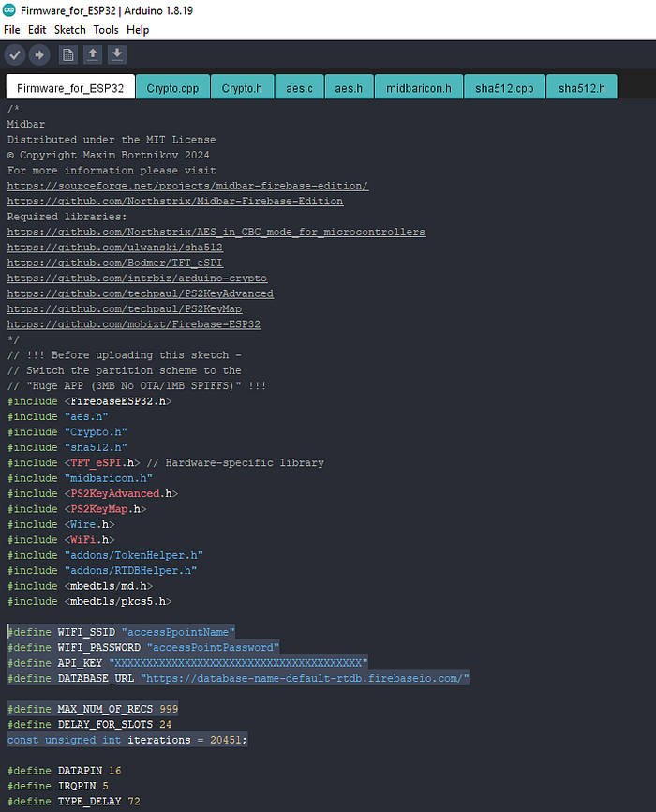Viewport: 656px width, 812px height.
Task: Open the Northstrix Midbar-Firebase-Edition GitHub link
Action: coord(175,201)
